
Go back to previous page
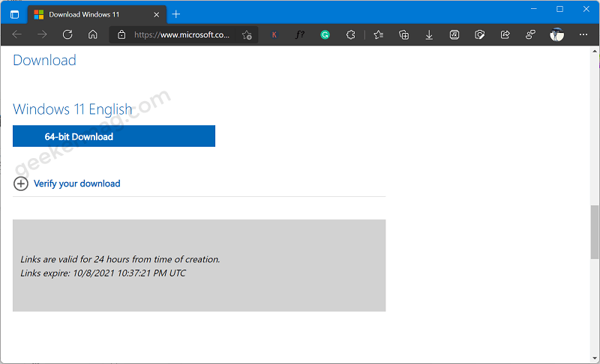tap(16, 34)
